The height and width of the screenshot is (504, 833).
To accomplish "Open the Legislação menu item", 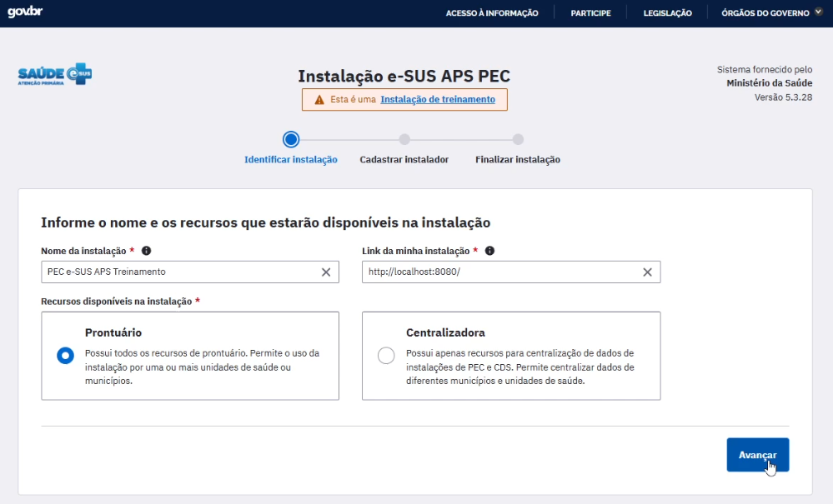I will point(668,13).
